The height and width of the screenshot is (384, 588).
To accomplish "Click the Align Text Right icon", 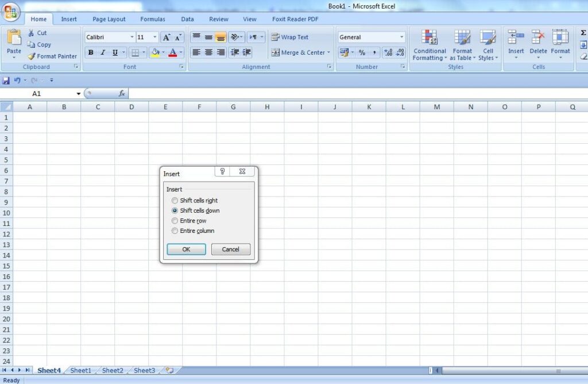I will pos(220,52).
